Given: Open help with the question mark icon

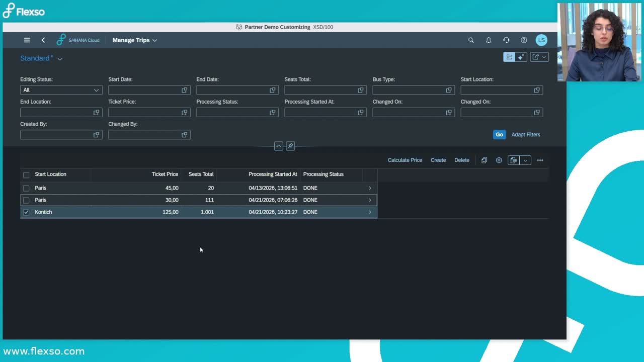Looking at the screenshot, I should [x=524, y=40].
